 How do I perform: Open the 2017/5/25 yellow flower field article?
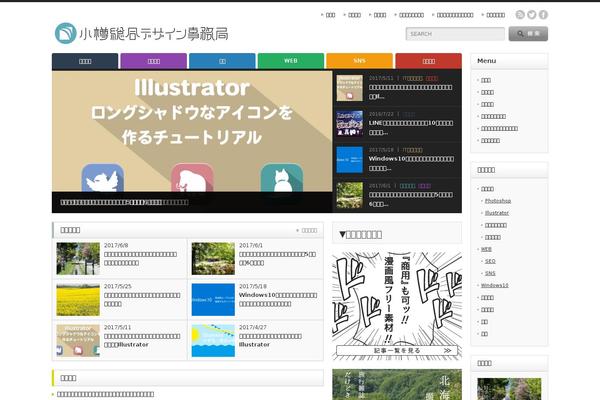point(120,299)
